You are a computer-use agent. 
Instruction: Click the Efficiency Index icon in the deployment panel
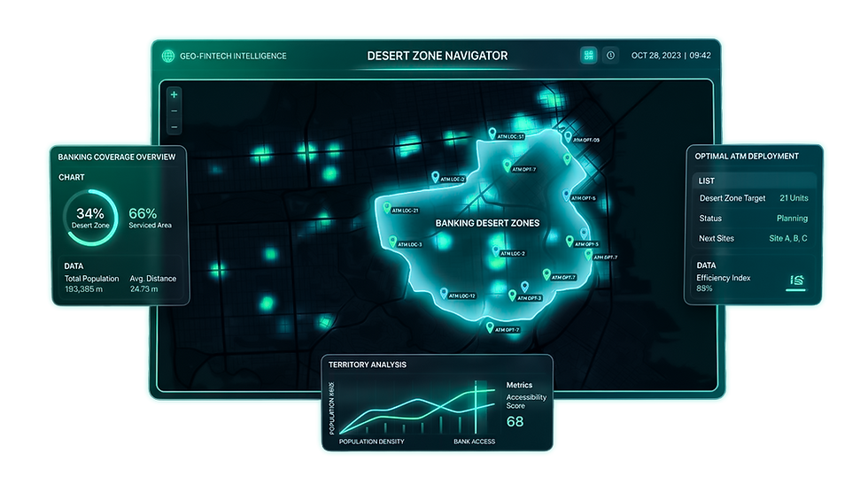click(x=796, y=281)
